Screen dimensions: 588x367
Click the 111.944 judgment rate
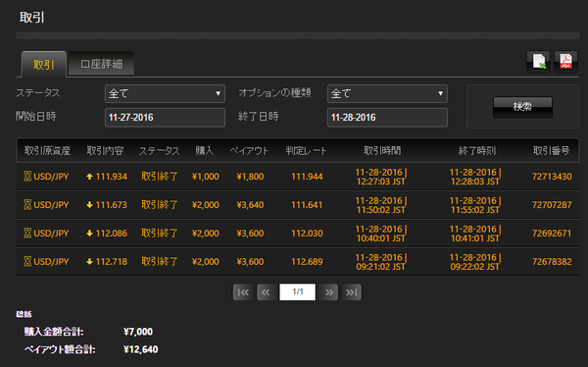307,177
